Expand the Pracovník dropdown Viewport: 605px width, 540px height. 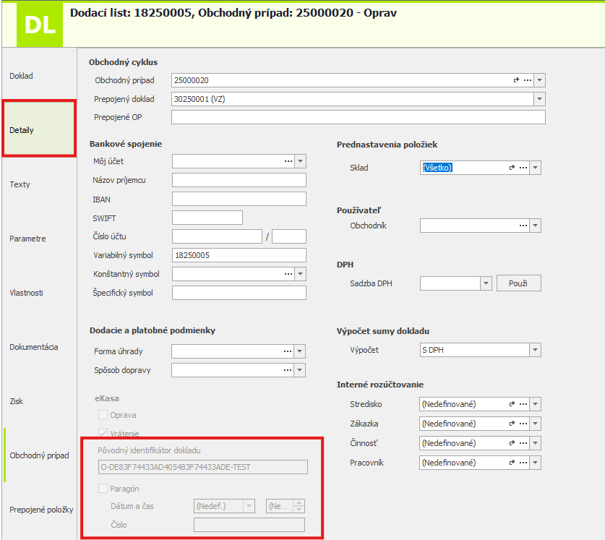coord(535,462)
